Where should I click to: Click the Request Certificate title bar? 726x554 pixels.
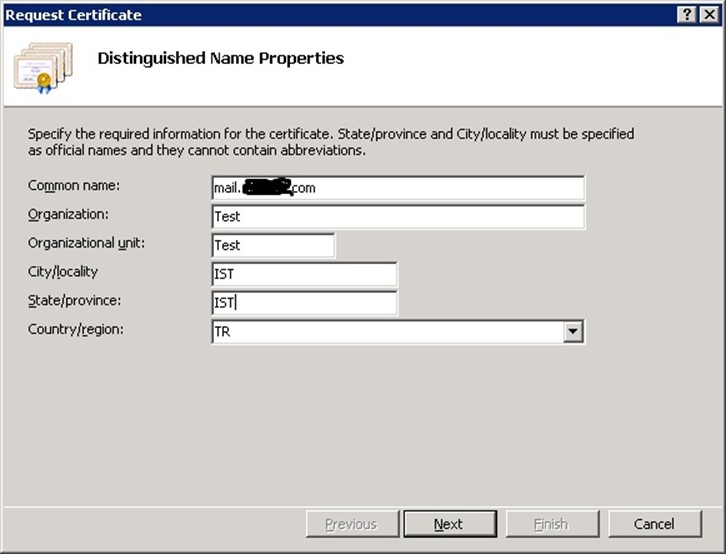coord(300,14)
